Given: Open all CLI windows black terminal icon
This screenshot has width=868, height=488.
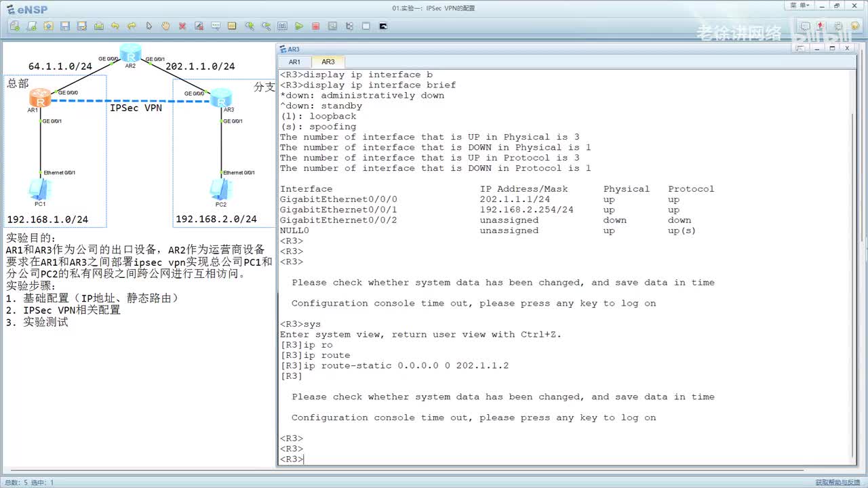Looking at the screenshot, I should tap(383, 26).
